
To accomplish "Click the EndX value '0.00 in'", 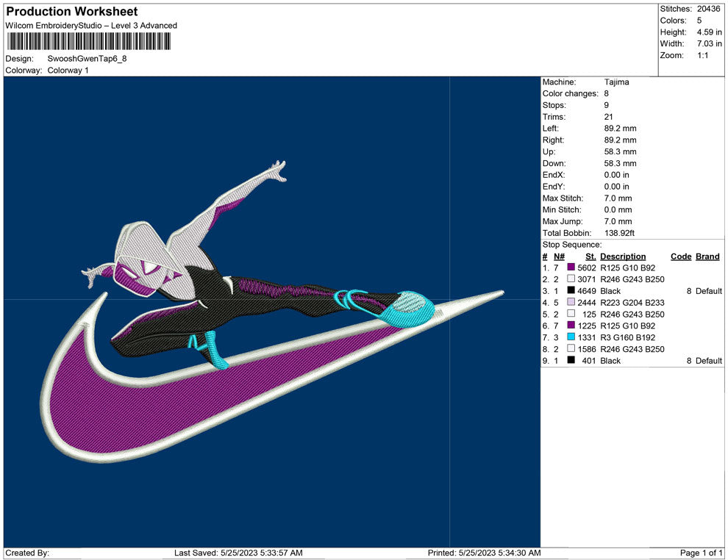I will click(x=616, y=175).
